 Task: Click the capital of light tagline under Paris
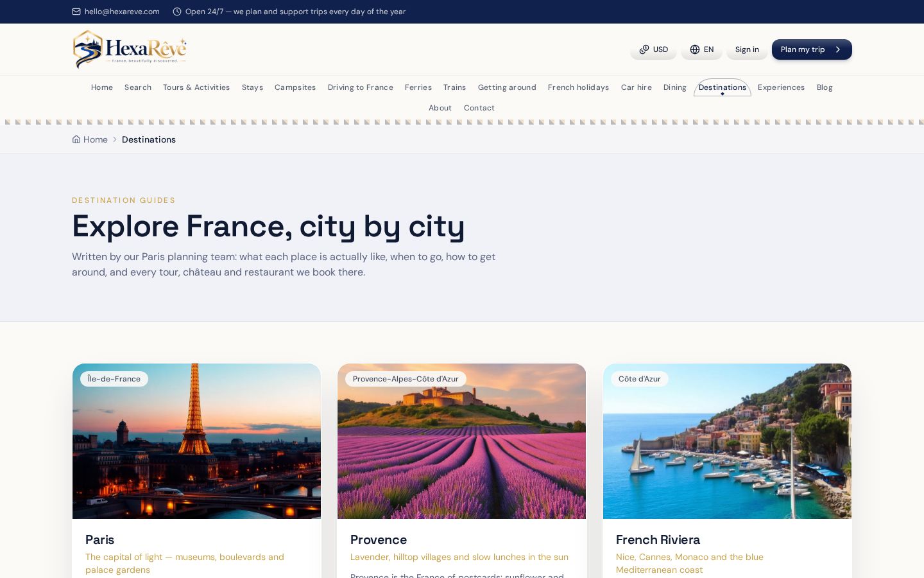point(185,563)
